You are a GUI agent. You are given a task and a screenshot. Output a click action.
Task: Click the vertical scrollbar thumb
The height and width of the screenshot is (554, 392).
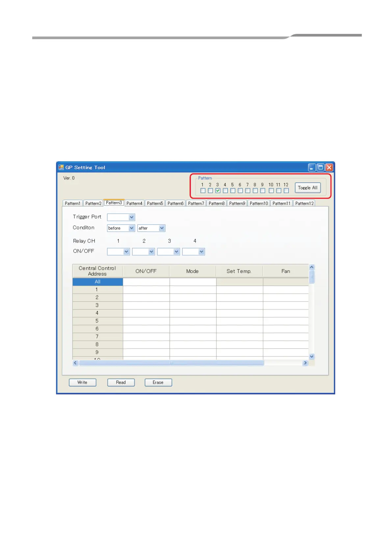coord(312,277)
